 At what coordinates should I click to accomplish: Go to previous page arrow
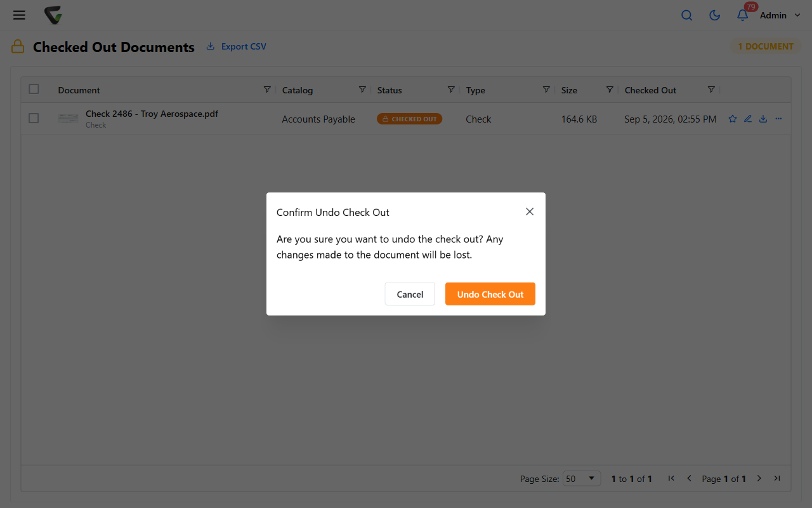(x=689, y=478)
